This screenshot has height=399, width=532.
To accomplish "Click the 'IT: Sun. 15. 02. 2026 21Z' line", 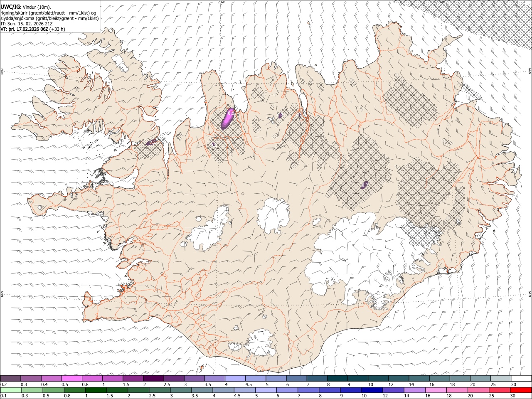I will pyautogui.click(x=27, y=24).
